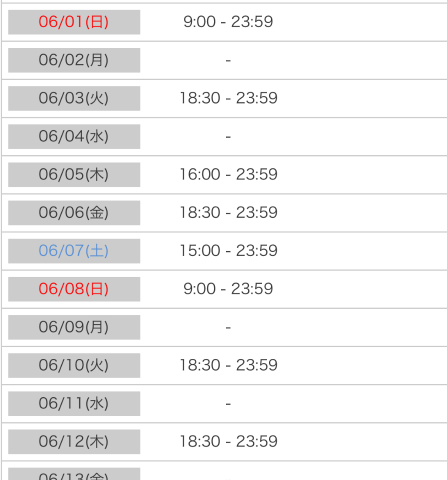The width and height of the screenshot is (447, 480).
Task: Click the 16:00 - 23:59 time entry
Action: click(228, 175)
